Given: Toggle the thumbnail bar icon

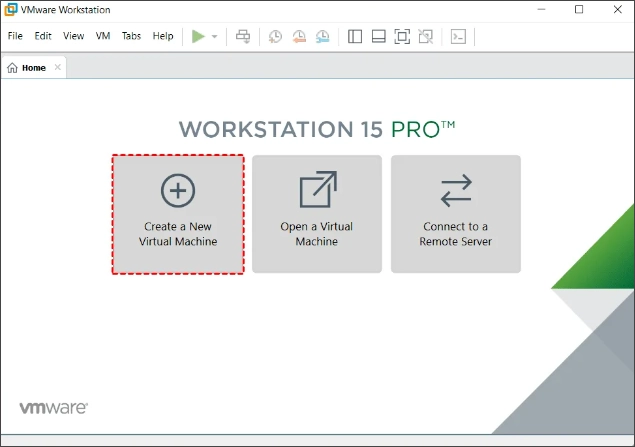Looking at the screenshot, I should (x=378, y=36).
